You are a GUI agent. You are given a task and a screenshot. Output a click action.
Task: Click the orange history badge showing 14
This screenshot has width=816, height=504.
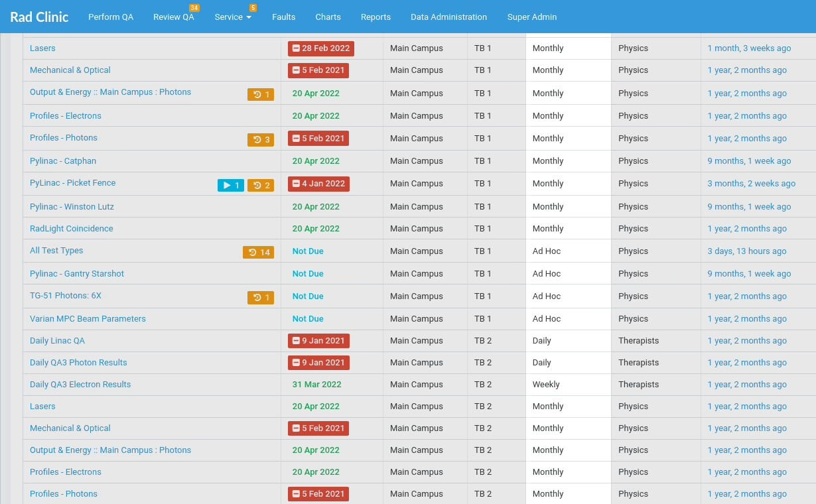[258, 252]
